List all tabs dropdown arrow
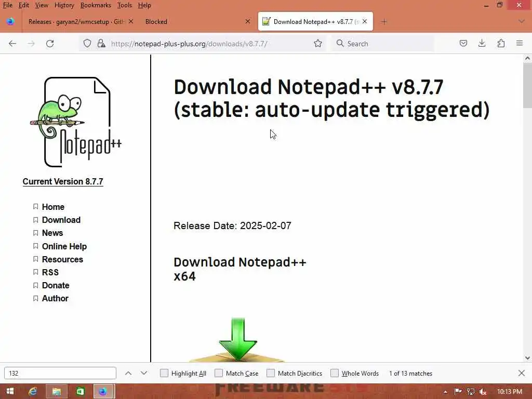Screen dimensions: 532x399 tap(522, 21)
